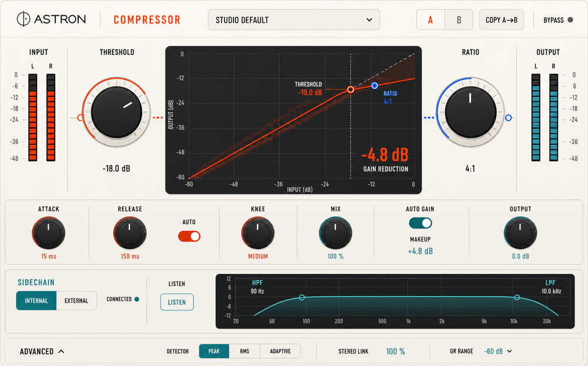Image resolution: width=588 pixels, height=366 pixels.
Task: Click the +4.8 dB makeup value
Action: click(x=420, y=251)
